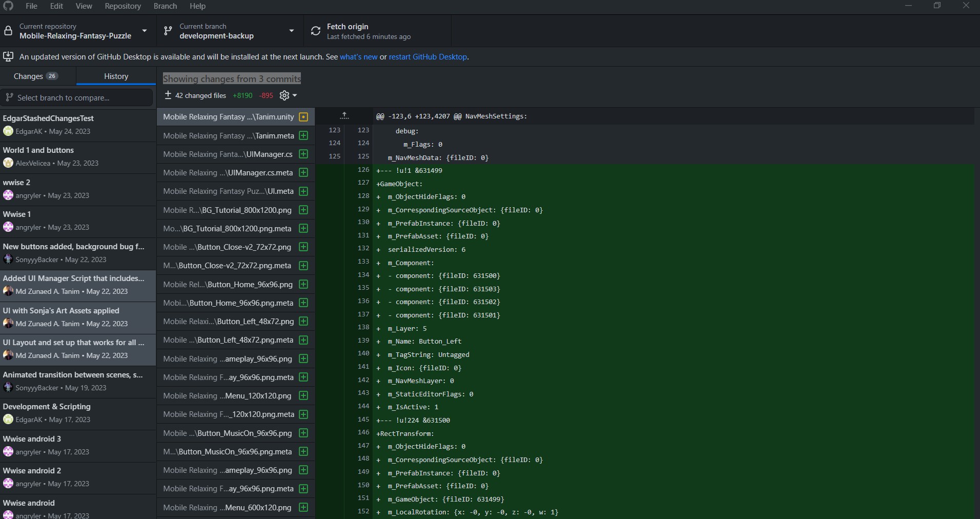Click the added icon next to UI.meta
Viewport: 980px width, 519px height.
[x=303, y=191]
